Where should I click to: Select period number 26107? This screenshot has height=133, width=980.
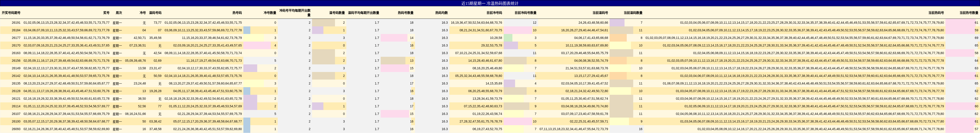tap(16, 114)
